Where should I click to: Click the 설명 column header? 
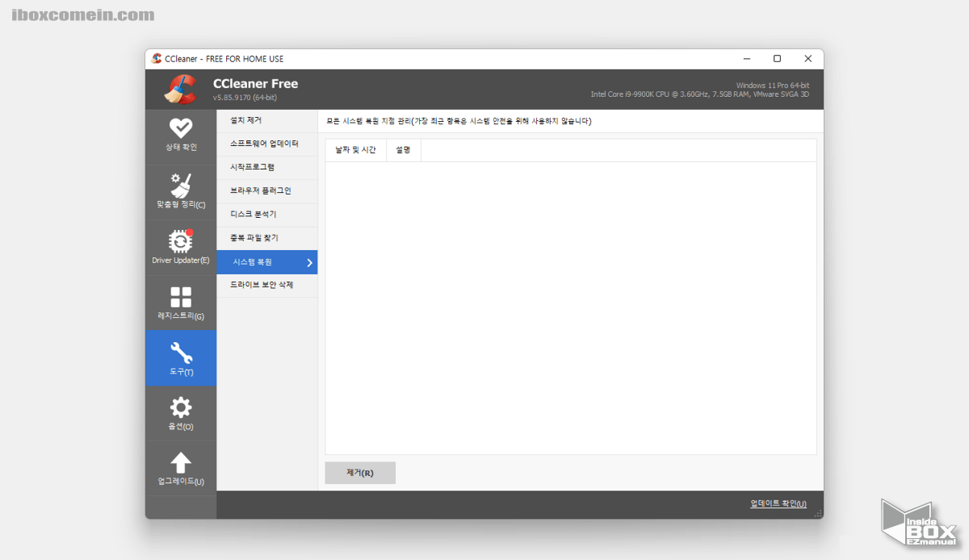tap(403, 150)
